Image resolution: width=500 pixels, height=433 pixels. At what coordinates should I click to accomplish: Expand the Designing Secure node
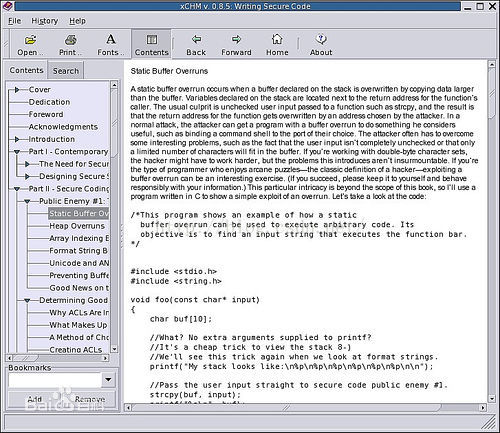27,176
